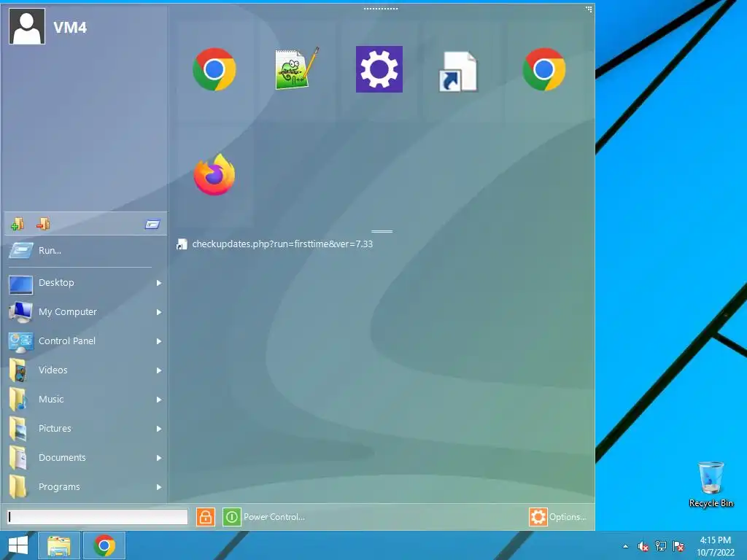The image size is (747, 560).
Task: Expand the Documents submenu arrow
Action: 158,458
